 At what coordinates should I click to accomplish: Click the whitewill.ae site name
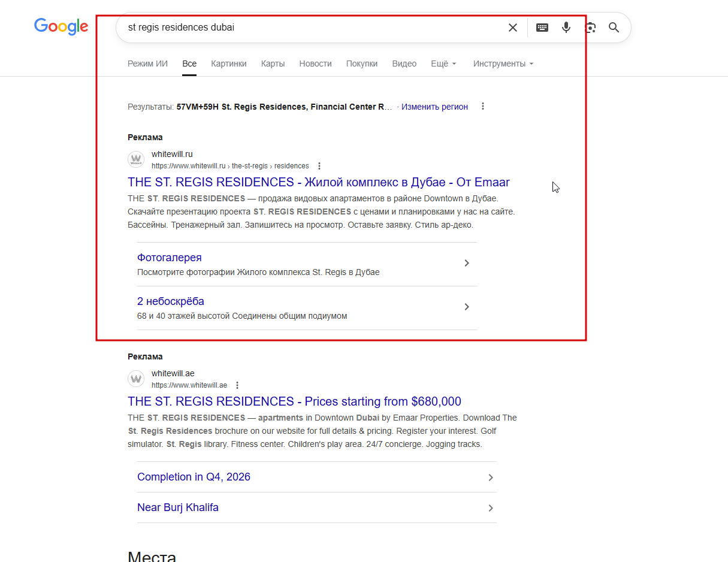point(173,373)
